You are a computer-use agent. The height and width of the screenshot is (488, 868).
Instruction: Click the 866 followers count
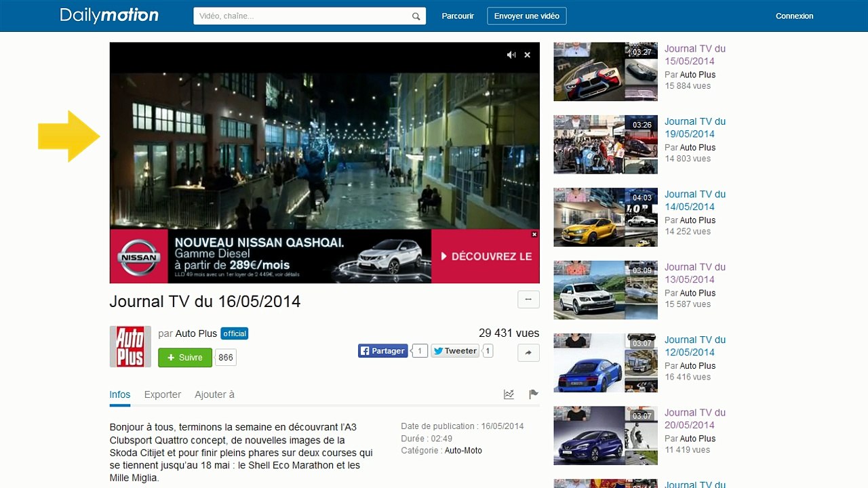tap(226, 357)
